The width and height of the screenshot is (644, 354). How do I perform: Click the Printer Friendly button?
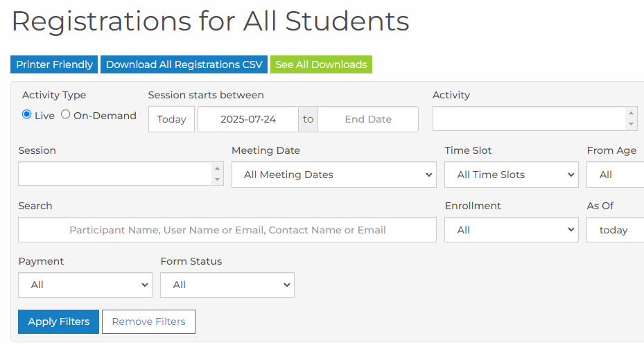coord(54,64)
